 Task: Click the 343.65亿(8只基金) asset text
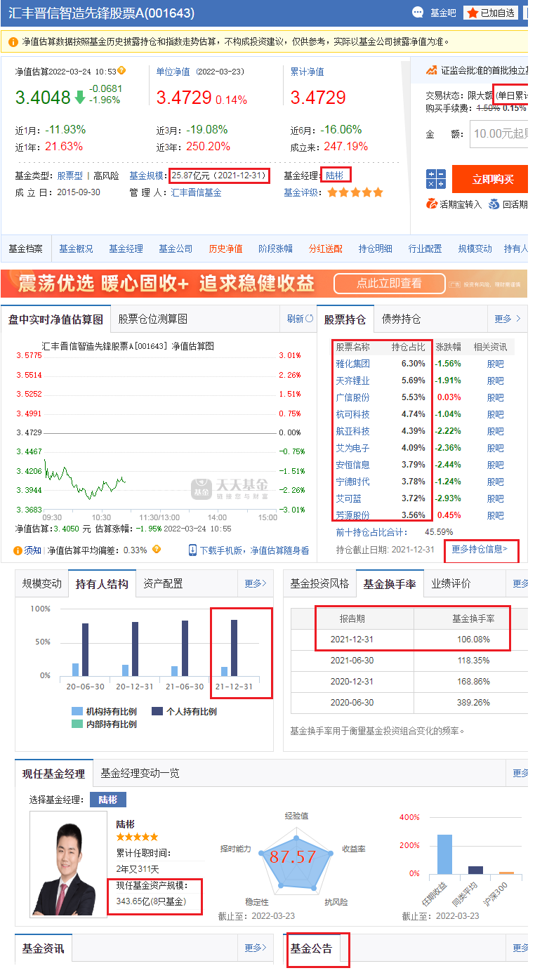[150, 901]
